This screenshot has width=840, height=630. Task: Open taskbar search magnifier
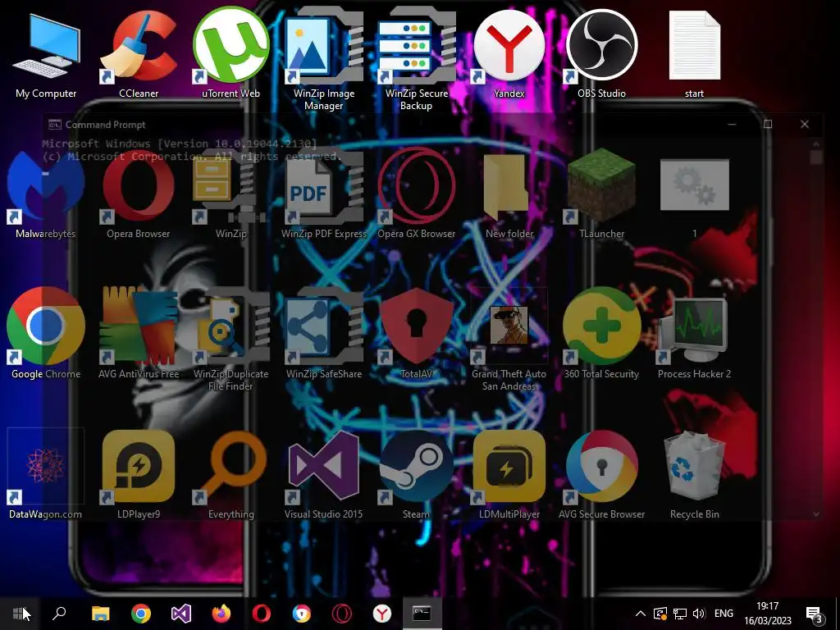(59, 614)
